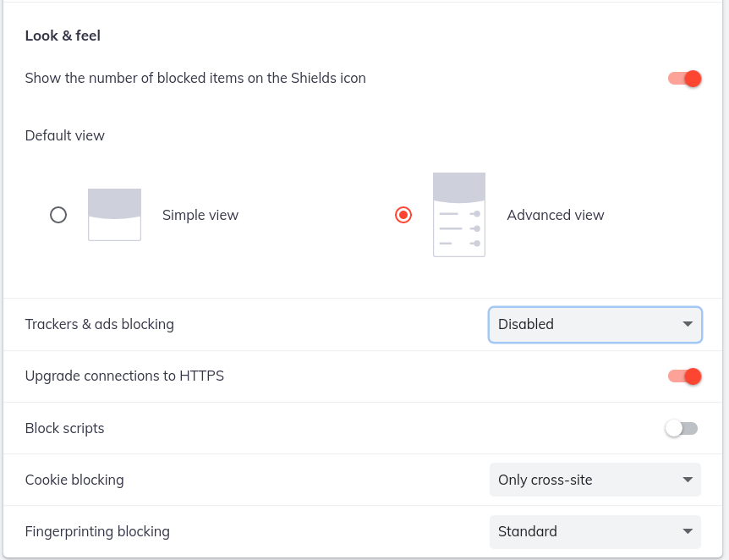Click the Simple view label
This screenshot has width=729, height=560.
(x=200, y=216)
